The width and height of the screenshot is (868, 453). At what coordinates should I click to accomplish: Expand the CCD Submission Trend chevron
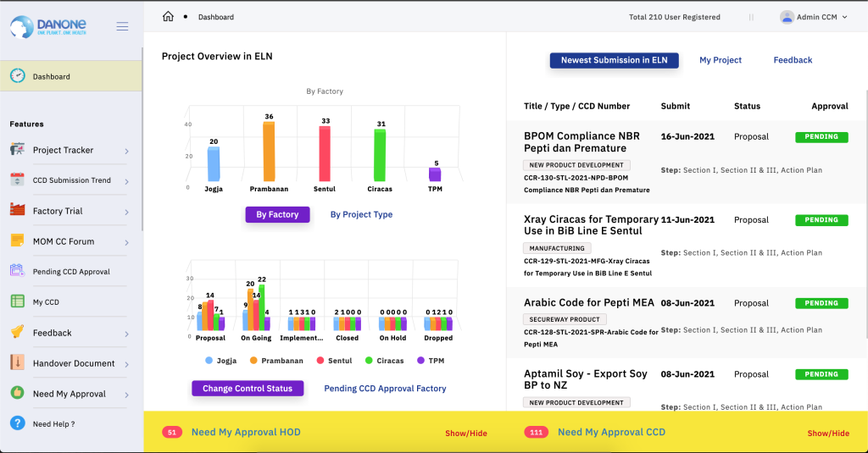click(127, 181)
